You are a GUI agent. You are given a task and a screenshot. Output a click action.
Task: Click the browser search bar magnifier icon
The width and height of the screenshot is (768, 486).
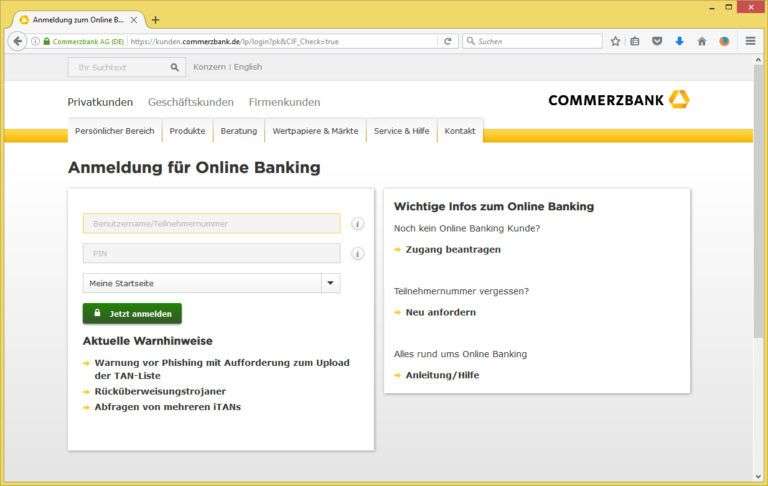click(x=471, y=41)
